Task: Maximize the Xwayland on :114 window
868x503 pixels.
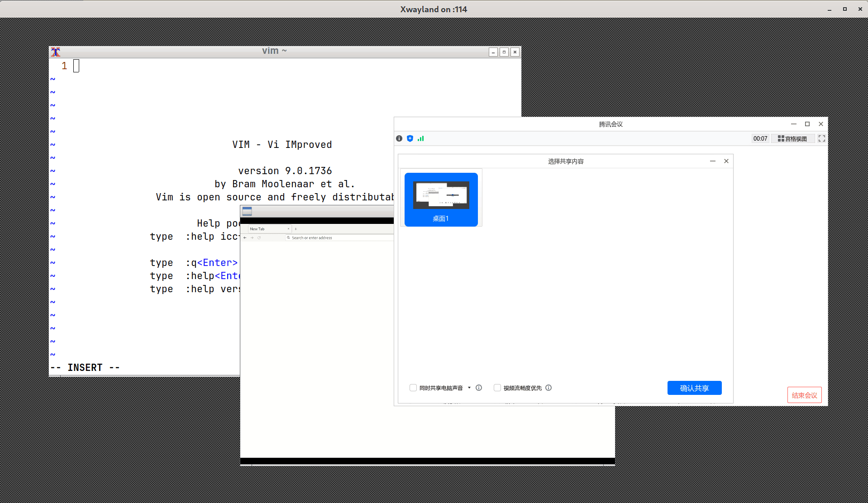Action: pos(844,9)
